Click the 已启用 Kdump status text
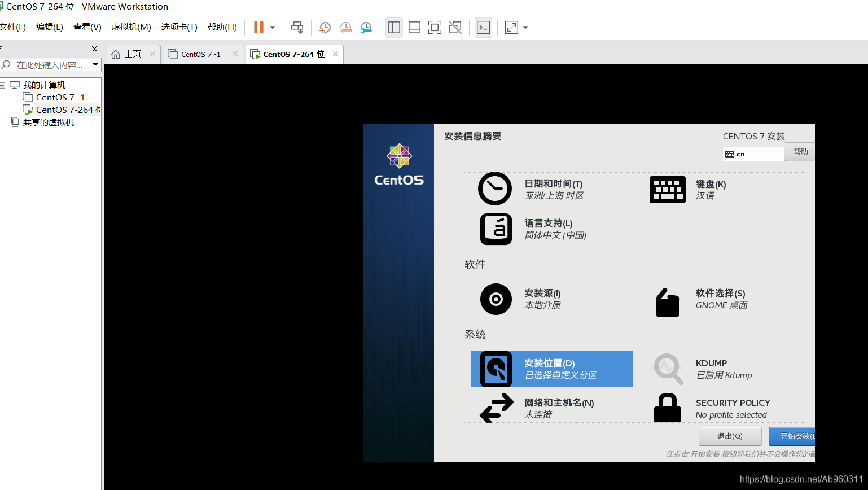Screen dimensions: 868x490 tap(724, 375)
